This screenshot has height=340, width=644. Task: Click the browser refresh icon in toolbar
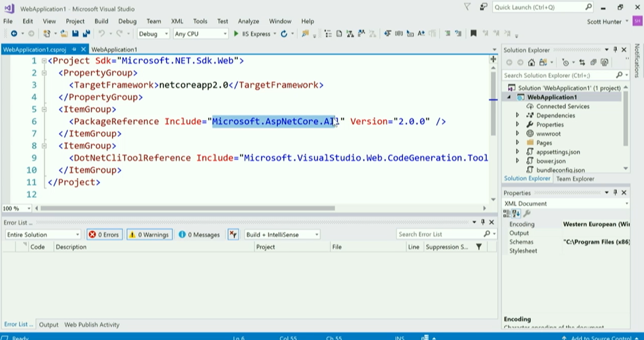click(x=284, y=34)
